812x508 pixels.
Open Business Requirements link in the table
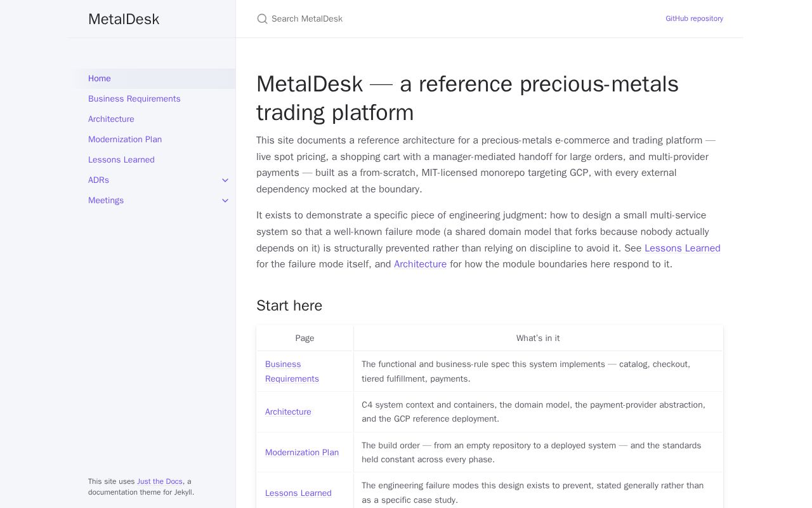(292, 371)
